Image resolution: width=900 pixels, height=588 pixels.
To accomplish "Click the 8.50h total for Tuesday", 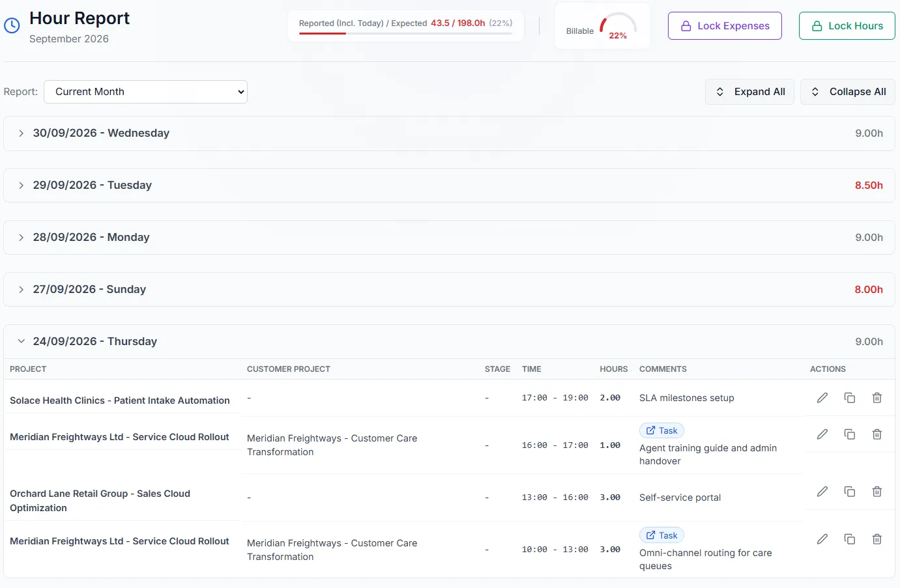I will 869,186.
